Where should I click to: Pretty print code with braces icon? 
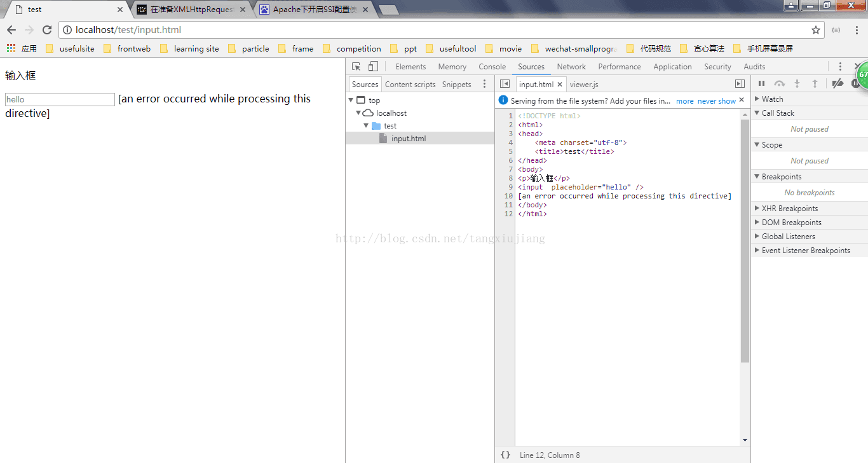(505, 455)
